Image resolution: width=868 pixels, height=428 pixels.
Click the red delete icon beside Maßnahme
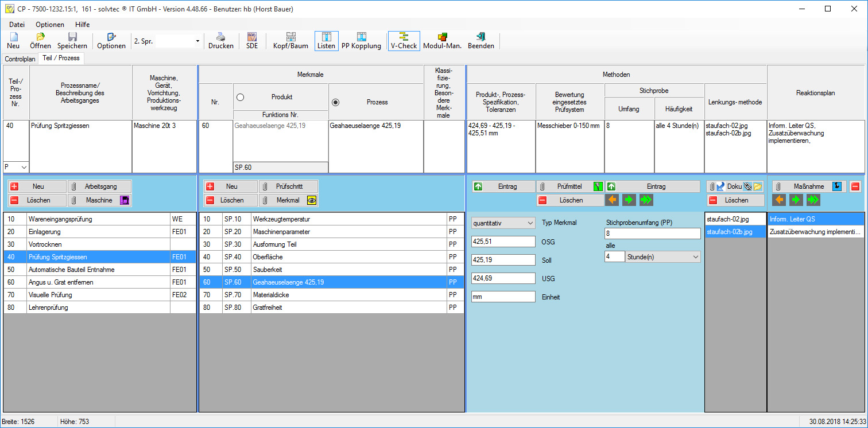(855, 186)
